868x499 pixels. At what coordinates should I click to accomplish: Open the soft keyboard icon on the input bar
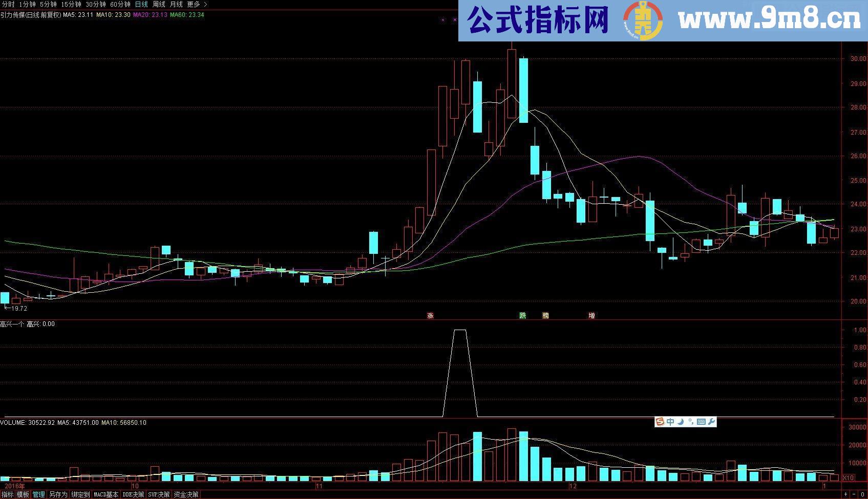tap(701, 422)
